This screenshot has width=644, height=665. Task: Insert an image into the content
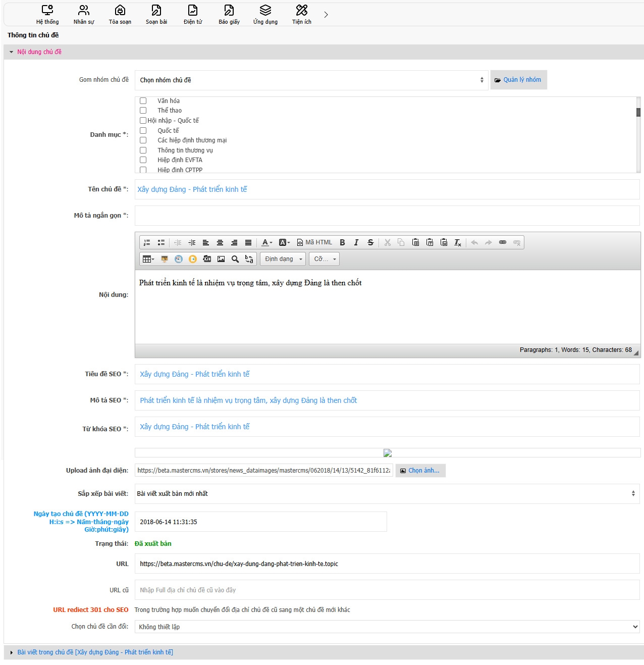click(221, 260)
